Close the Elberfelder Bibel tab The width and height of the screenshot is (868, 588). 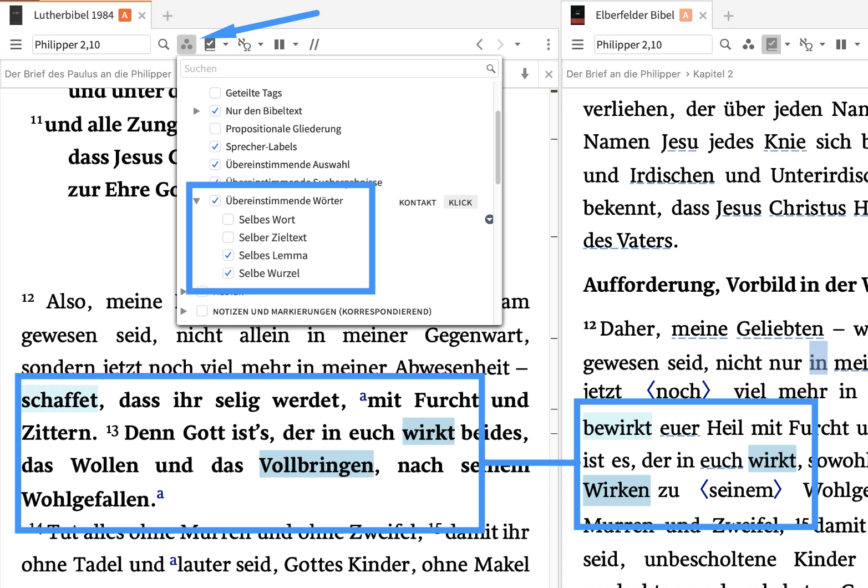tap(703, 16)
